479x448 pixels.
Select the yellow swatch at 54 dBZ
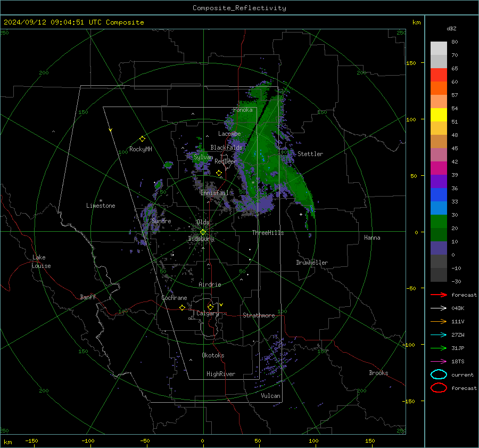click(x=439, y=115)
